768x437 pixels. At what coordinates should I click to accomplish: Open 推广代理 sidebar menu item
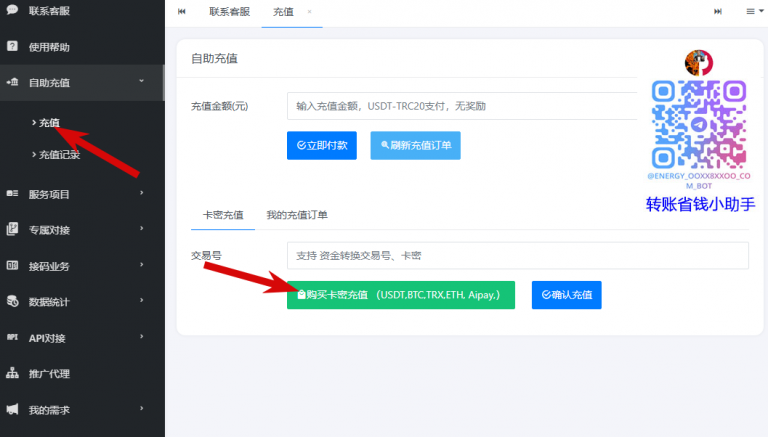pos(82,373)
